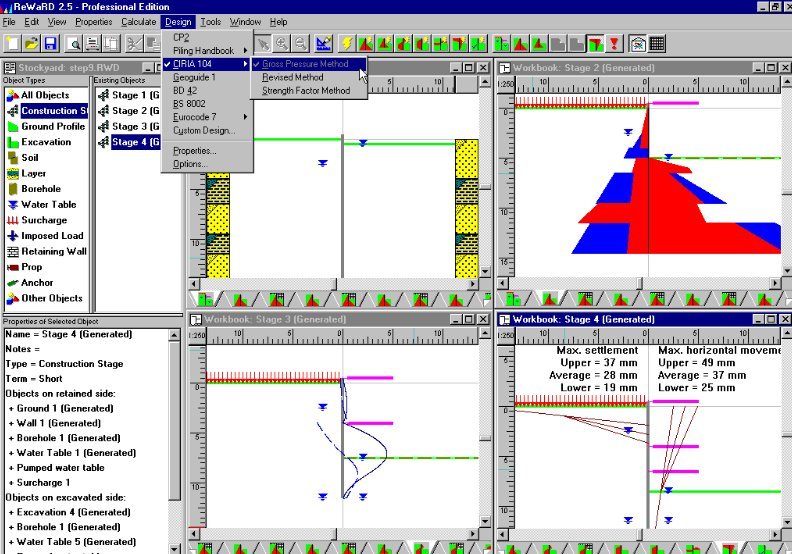
Task: Open the Window menu
Action: pos(245,22)
